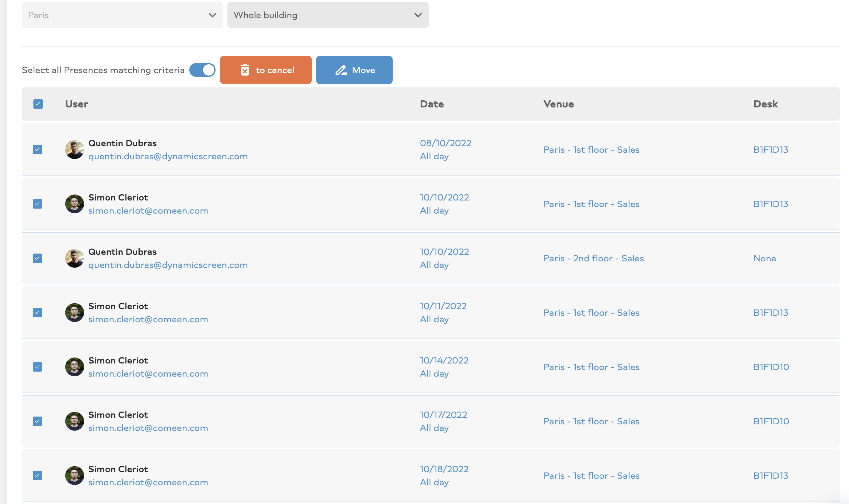Open simon.cleriot email link in 10/17/2022 row

148,428
